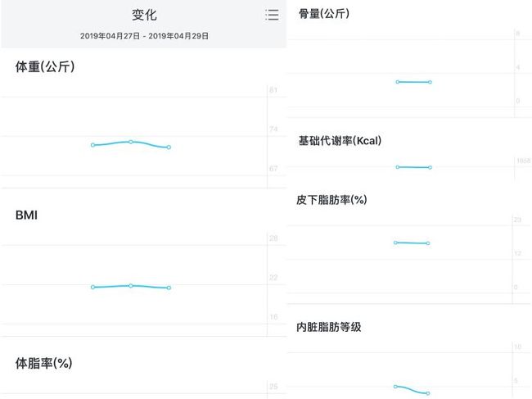Select first data point on BMI chart
This screenshot has height=399, width=532.
(x=92, y=287)
